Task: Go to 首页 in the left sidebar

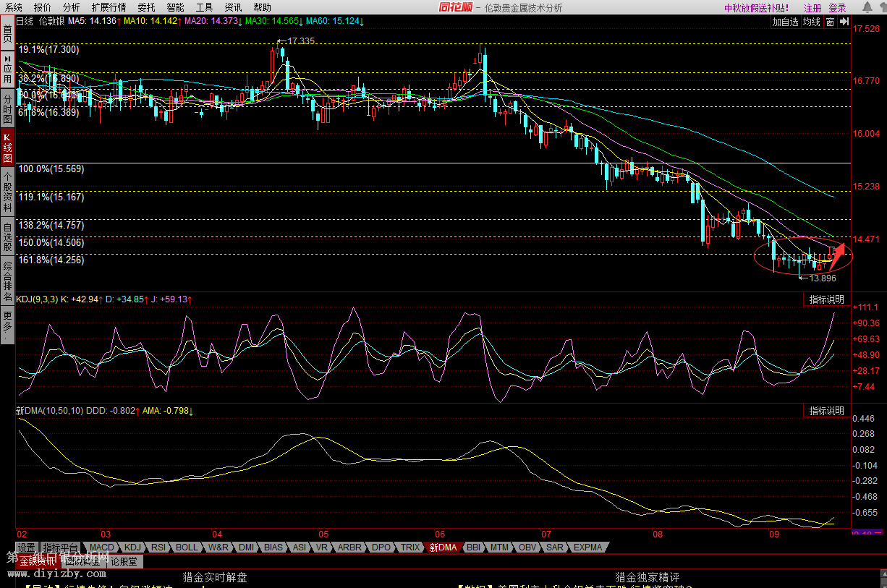Action: tap(7, 33)
